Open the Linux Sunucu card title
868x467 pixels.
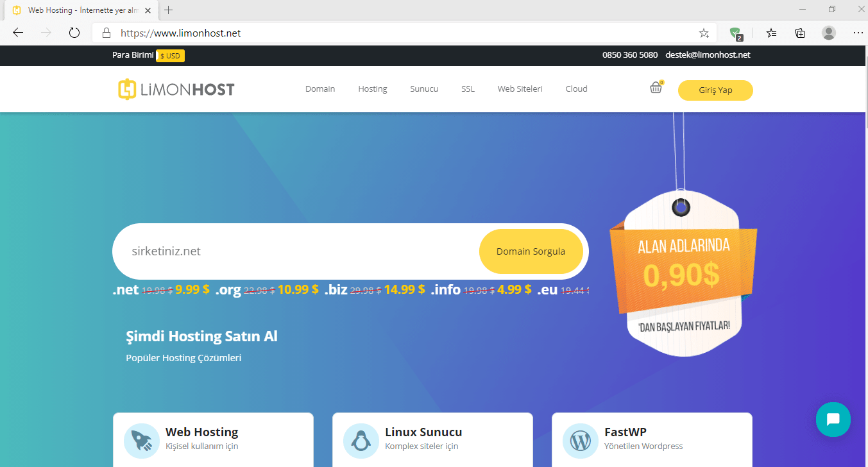tap(423, 432)
